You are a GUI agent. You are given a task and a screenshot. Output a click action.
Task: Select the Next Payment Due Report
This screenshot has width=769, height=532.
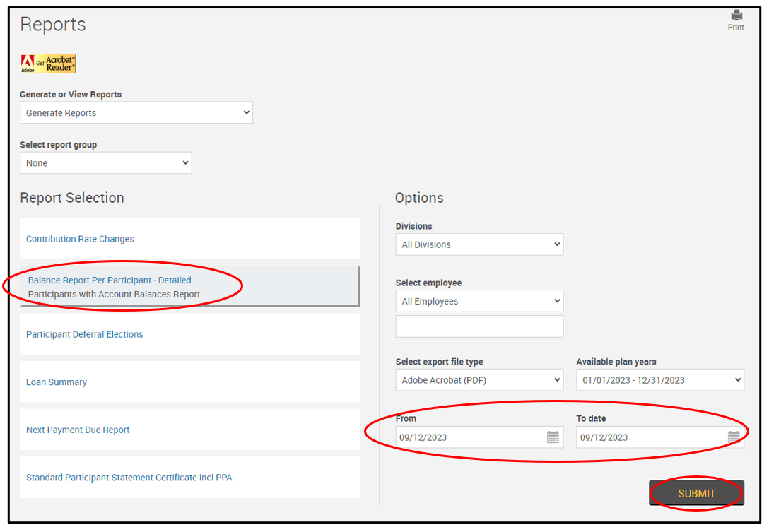78,430
